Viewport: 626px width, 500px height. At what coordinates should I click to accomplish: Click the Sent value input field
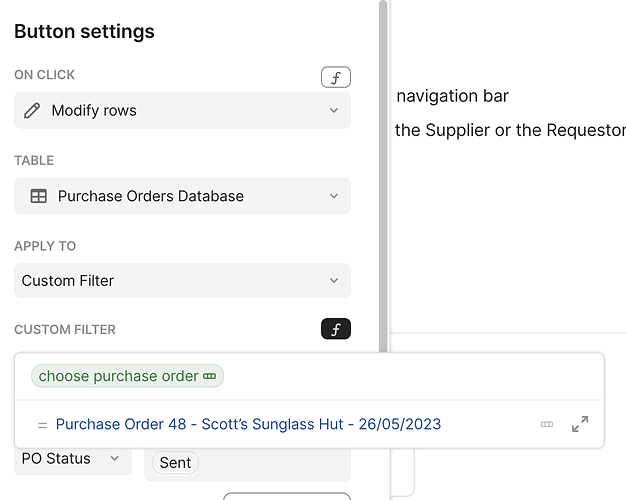(x=248, y=464)
